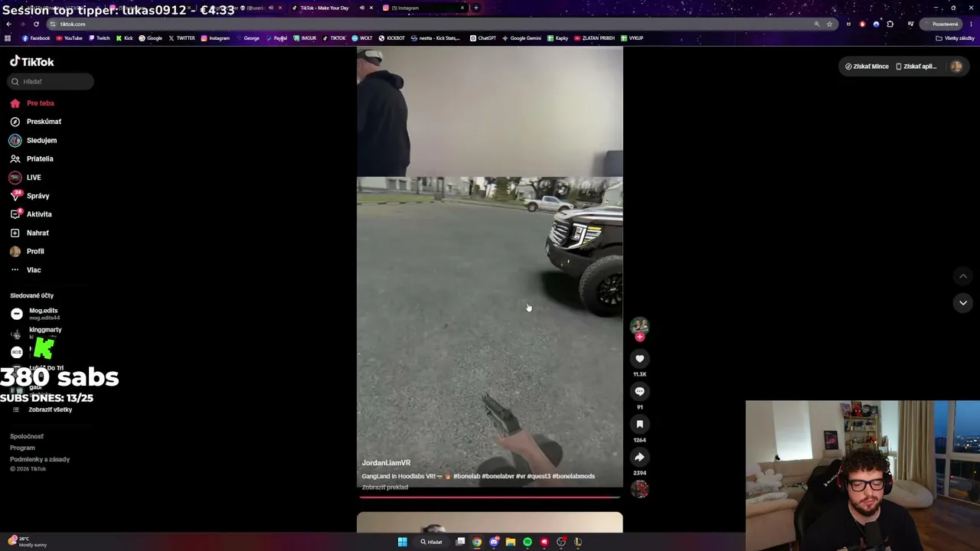Open the weather widget on the taskbar

point(28,542)
